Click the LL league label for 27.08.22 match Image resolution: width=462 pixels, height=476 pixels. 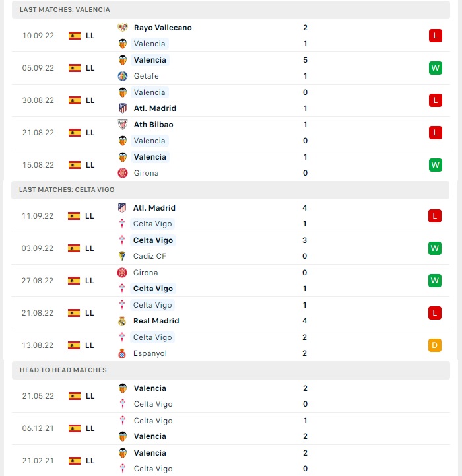90,281
